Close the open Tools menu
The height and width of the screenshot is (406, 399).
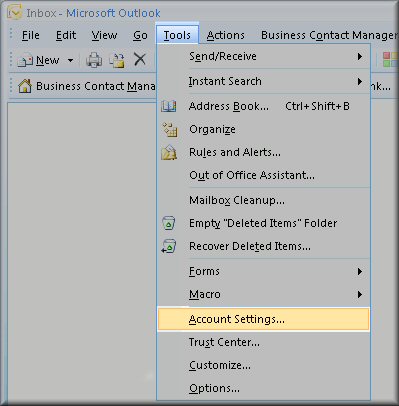pos(177,35)
